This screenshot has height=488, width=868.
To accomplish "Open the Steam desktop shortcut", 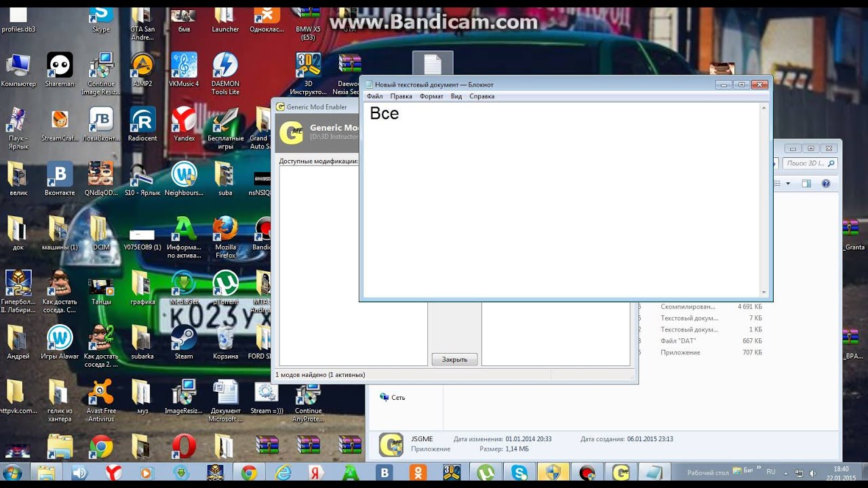I will [184, 342].
